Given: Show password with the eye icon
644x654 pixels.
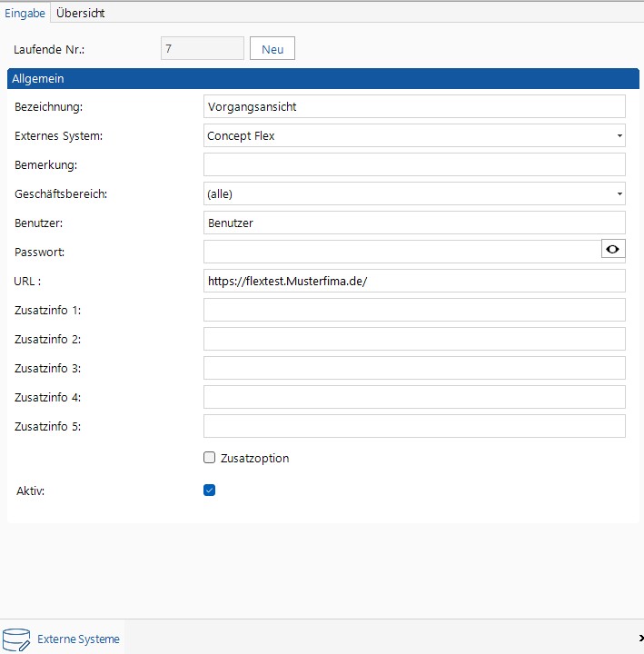Looking at the screenshot, I should pyautogui.click(x=613, y=251).
